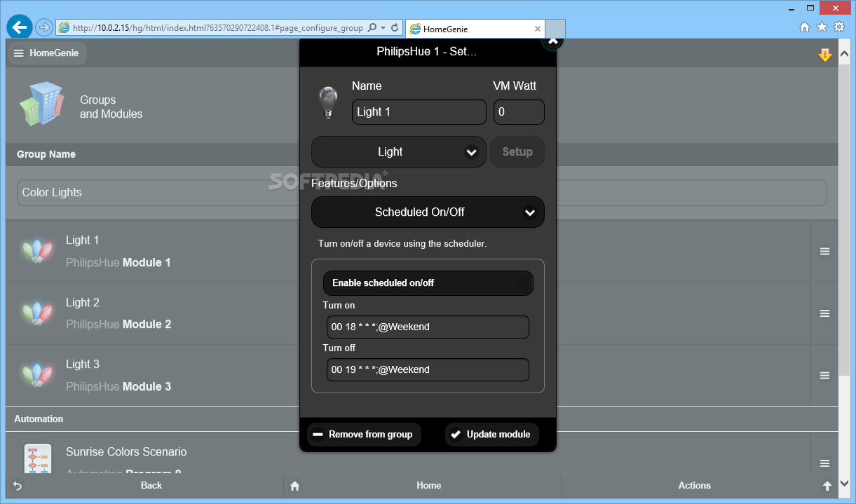Image resolution: width=856 pixels, height=504 pixels.
Task: Click Update module button
Action: point(492,435)
